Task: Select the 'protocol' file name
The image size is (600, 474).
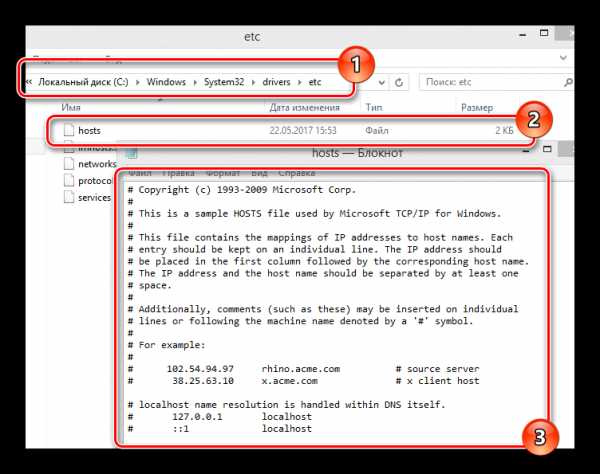Action: [95, 181]
